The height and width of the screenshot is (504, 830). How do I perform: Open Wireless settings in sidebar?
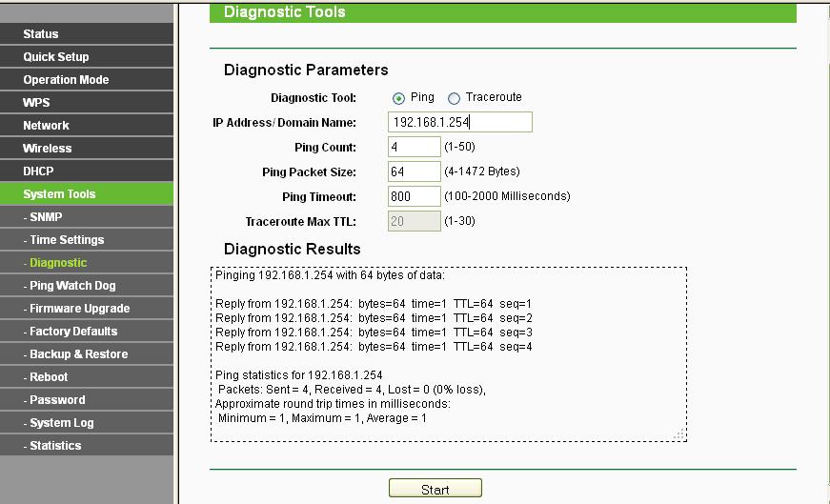87,149
